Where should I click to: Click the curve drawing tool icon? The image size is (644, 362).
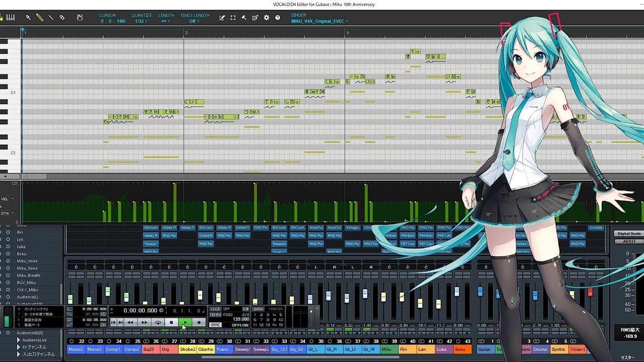click(x=79, y=18)
